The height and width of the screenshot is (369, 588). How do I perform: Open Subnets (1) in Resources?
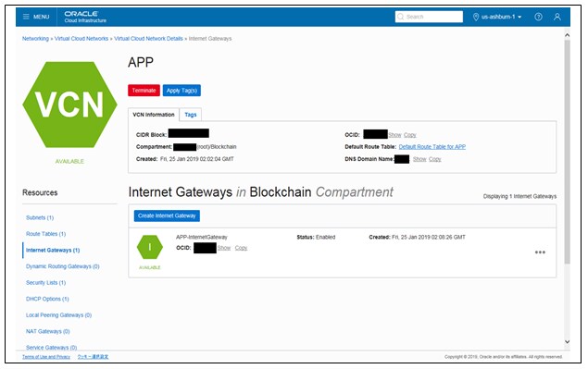40,217
